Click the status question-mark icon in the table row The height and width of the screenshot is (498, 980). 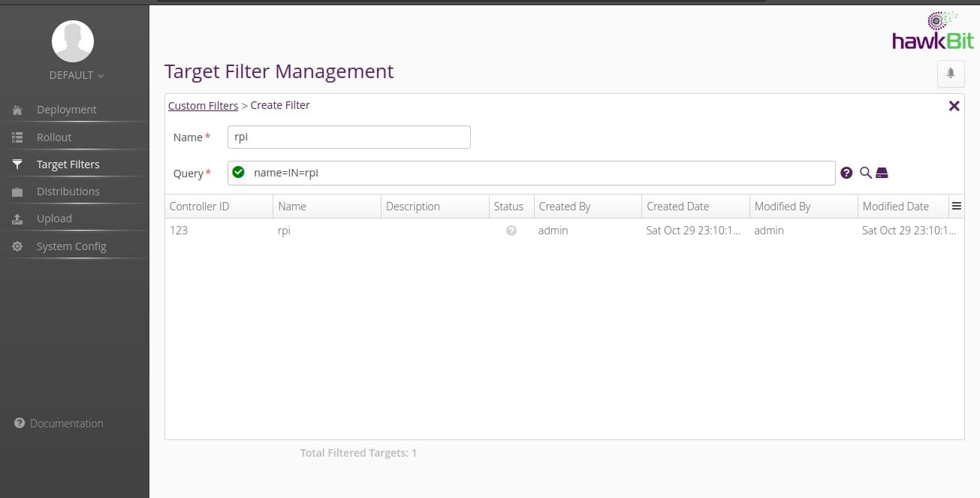[511, 231]
